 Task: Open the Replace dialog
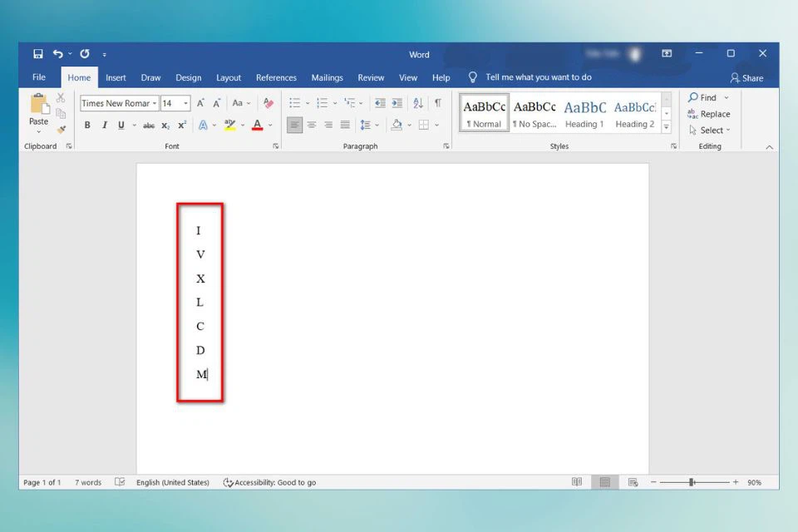pos(709,114)
